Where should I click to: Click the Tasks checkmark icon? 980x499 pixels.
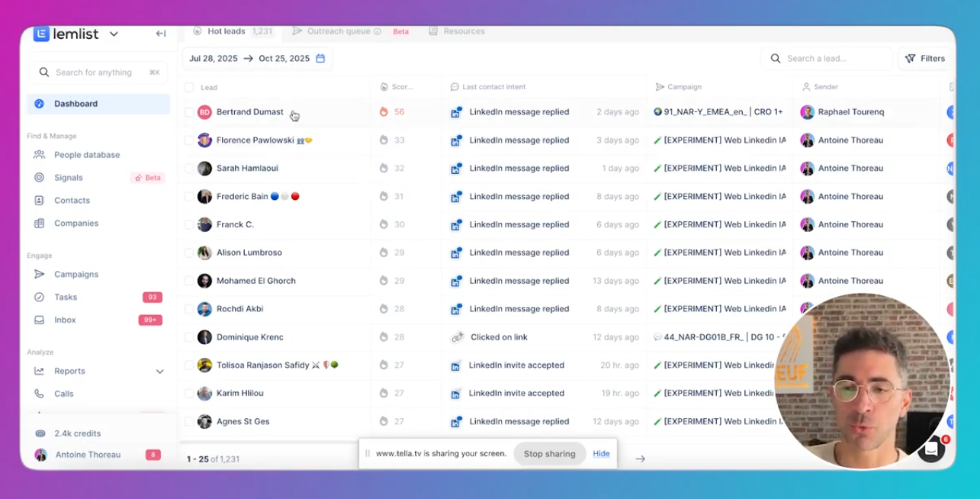39,298
